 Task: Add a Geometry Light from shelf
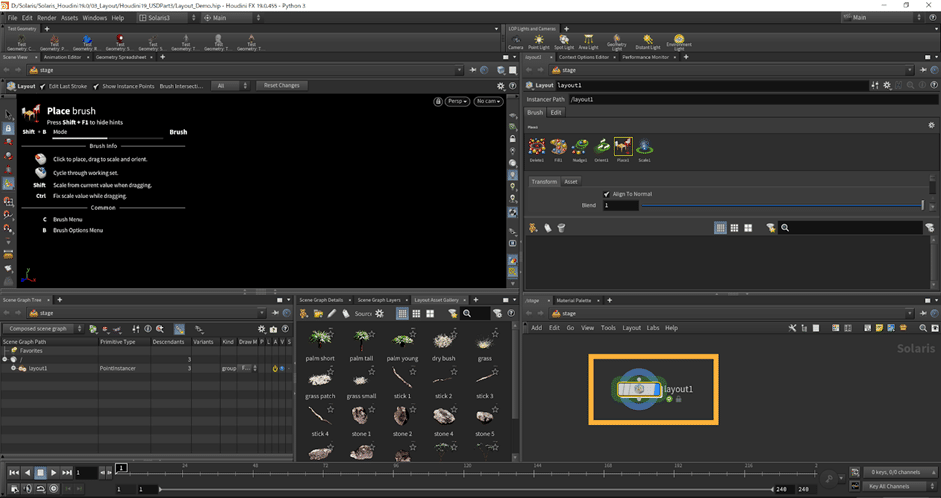616,42
